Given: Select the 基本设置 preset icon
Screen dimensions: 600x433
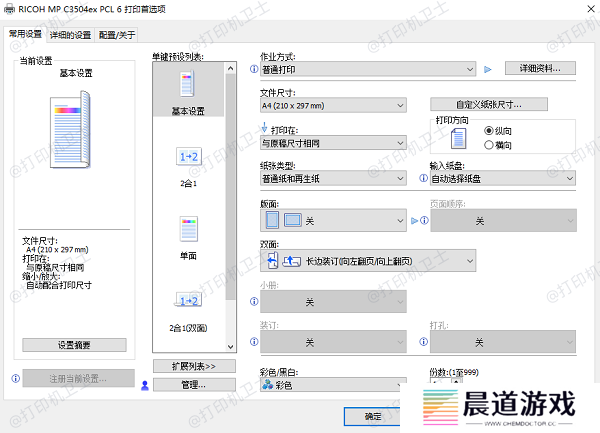Looking at the screenshot, I should (x=188, y=83).
